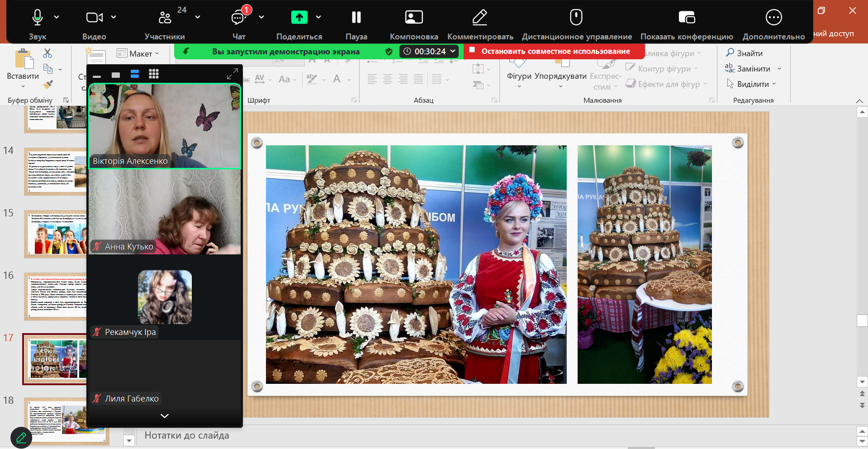Stop sharing with Остановить совместное использование
The width and height of the screenshot is (868, 449).
[x=555, y=51]
